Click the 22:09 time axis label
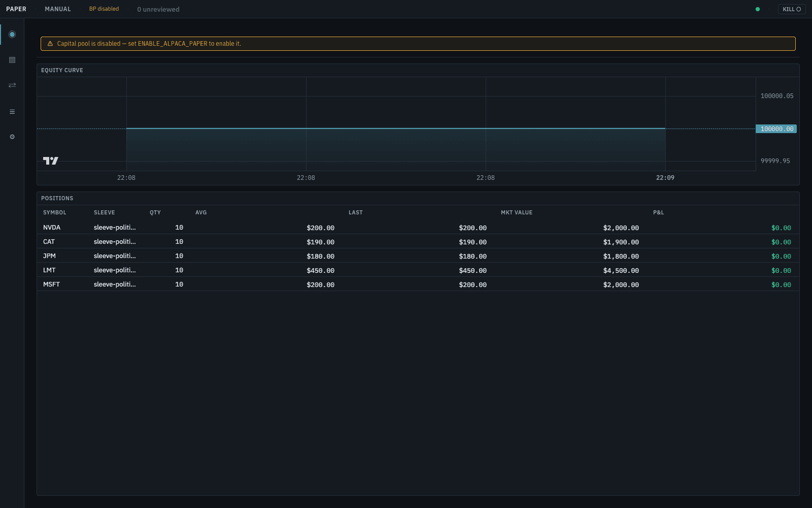This screenshot has width=812, height=508. pyautogui.click(x=665, y=178)
